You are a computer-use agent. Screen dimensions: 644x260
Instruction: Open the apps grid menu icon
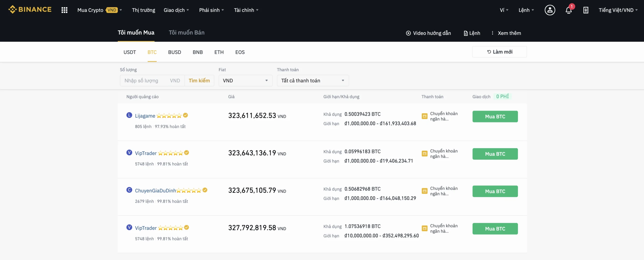click(x=64, y=10)
